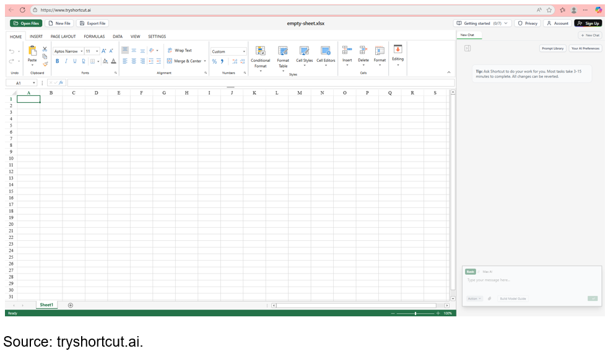The height and width of the screenshot is (364, 613).
Task: Click the percent style icon
Action: coord(214,61)
